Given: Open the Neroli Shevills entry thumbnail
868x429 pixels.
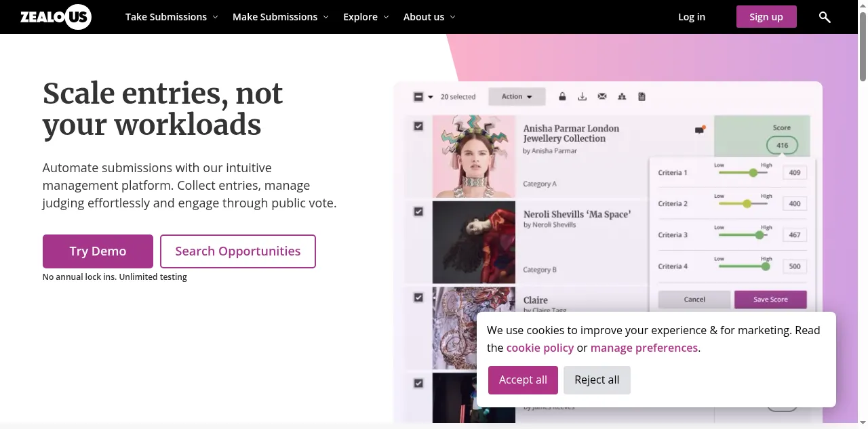Looking at the screenshot, I should (x=473, y=242).
